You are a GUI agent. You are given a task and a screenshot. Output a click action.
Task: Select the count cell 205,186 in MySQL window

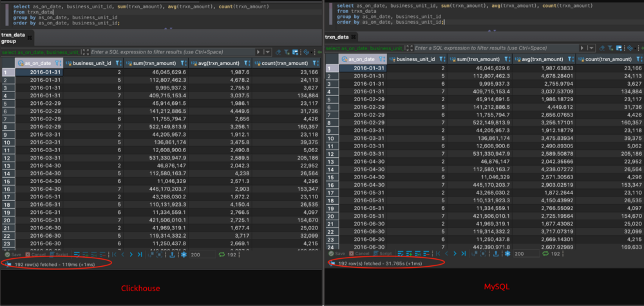(610, 153)
